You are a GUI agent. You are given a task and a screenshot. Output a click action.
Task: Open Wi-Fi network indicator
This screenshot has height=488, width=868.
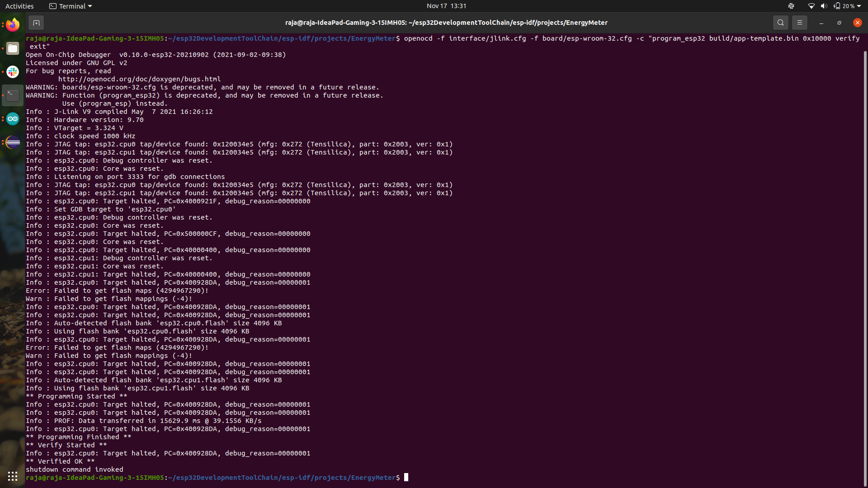point(811,6)
